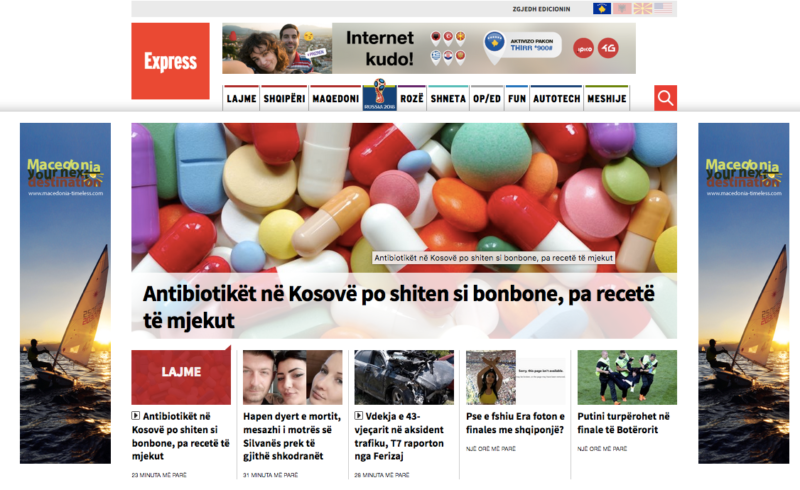Click the crashed car accident thumbnail
The height and width of the screenshot is (490, 800).
coord(404,377)
